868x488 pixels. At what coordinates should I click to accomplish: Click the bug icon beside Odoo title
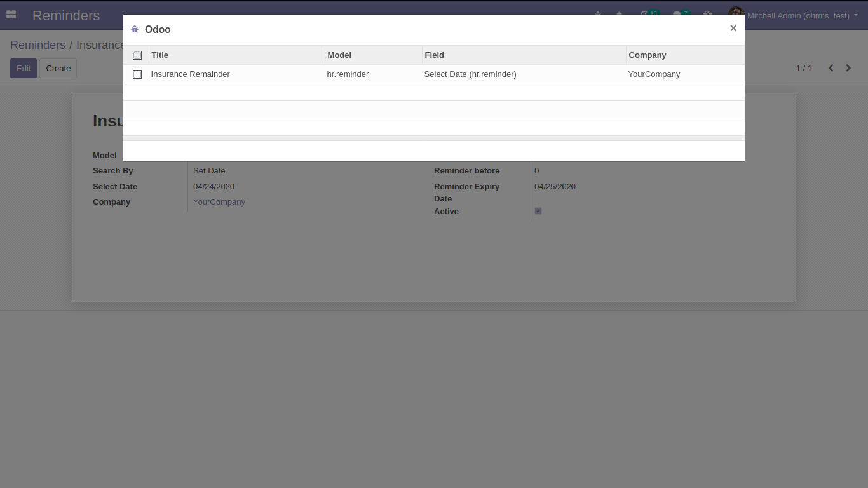(135, 29)
